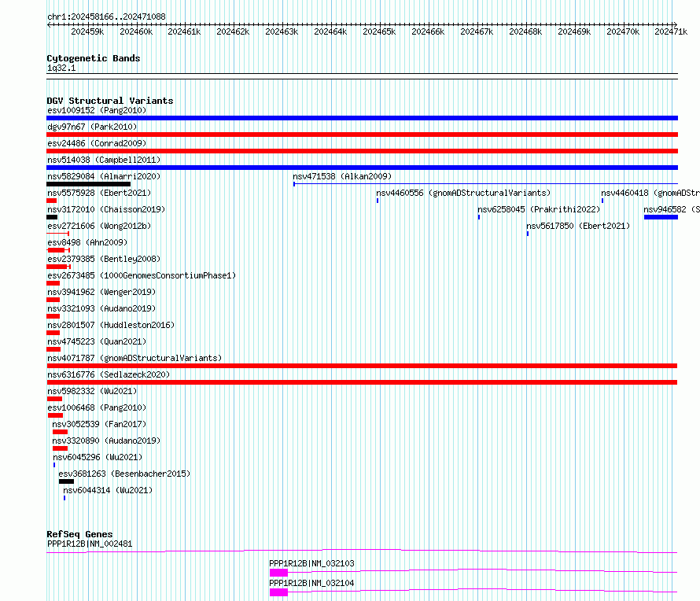Open nsv4745223 (Quan2021) label
700x601 pixels.
coord(97,341)
